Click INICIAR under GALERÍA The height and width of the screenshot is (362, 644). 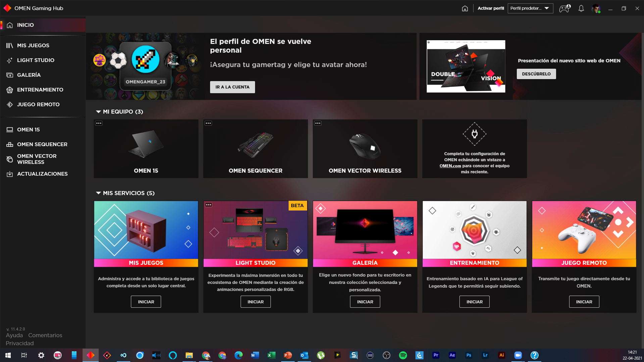click(x=365, y=302)
